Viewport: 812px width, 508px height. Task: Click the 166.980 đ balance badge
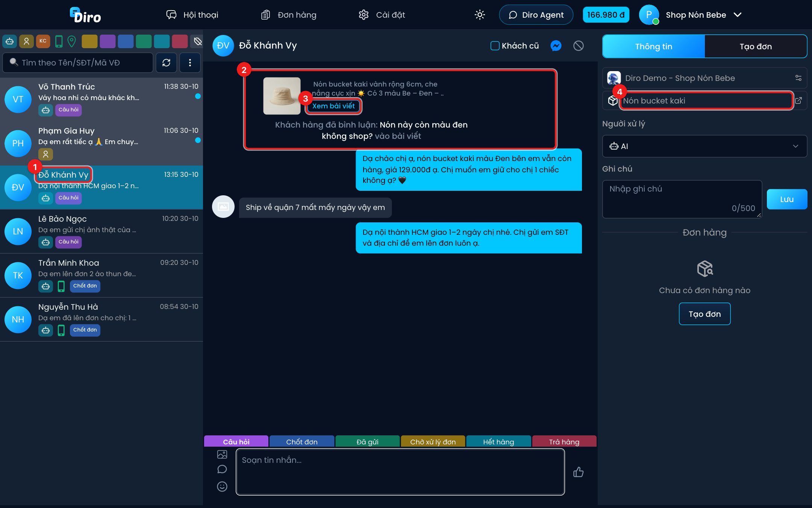606,15
